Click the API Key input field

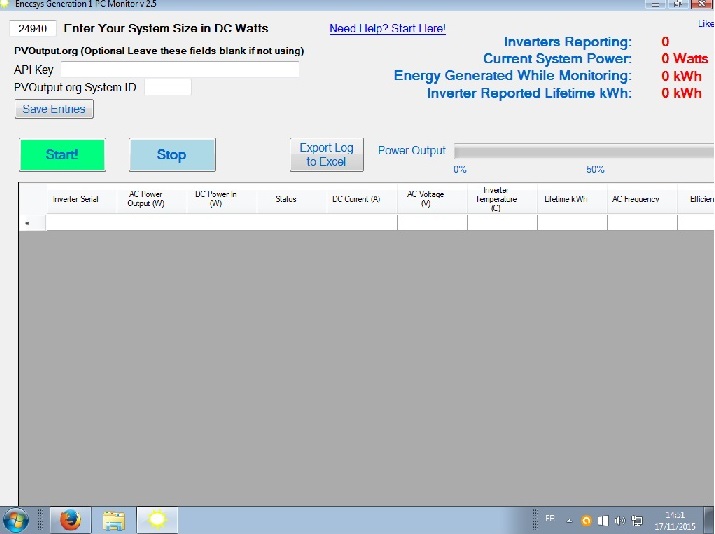pyautogui.click(x=180, y=69)
